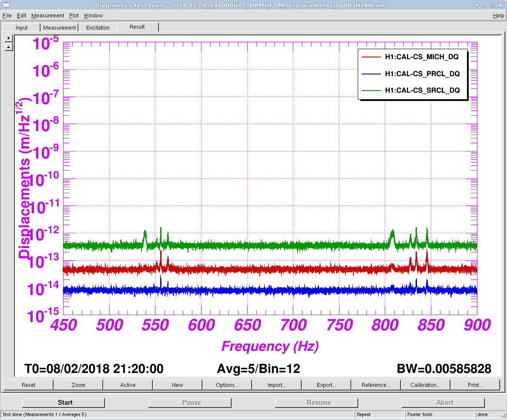Click the Zoom button below plot
The height and width of the screenshot is (420, 507).
78,385
